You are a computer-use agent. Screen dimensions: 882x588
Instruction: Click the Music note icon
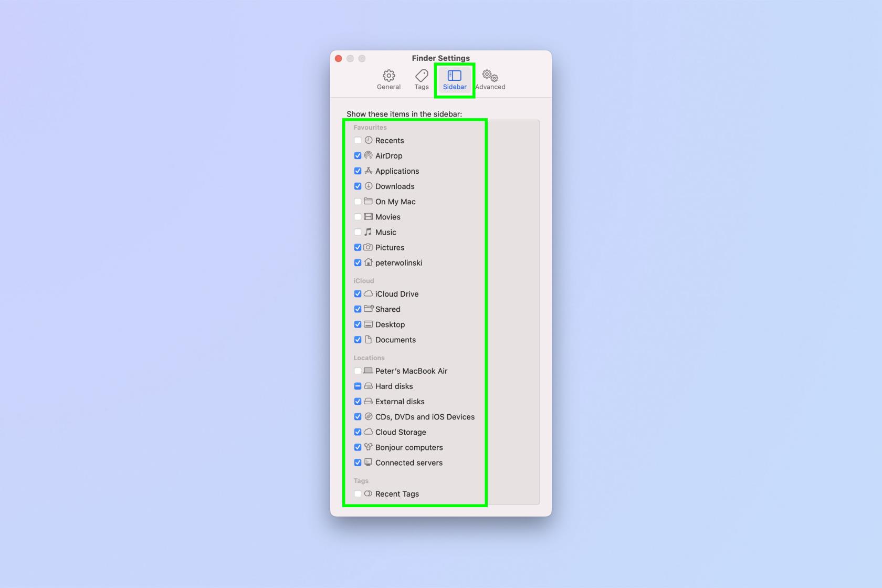[369, 232]
